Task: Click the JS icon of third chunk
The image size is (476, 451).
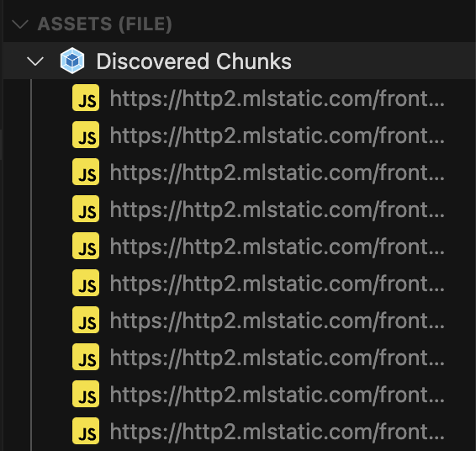Action: 86,172
